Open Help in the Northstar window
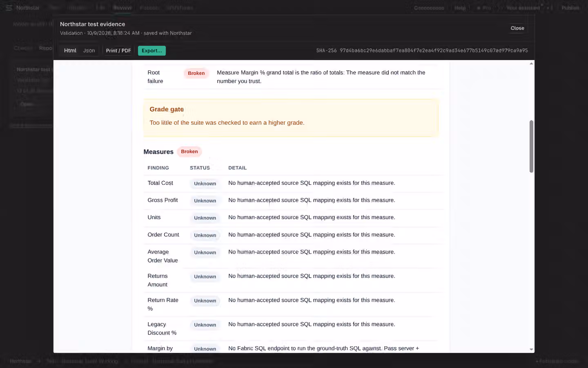This screenshot has height=368, width=588. coord(460,8)
